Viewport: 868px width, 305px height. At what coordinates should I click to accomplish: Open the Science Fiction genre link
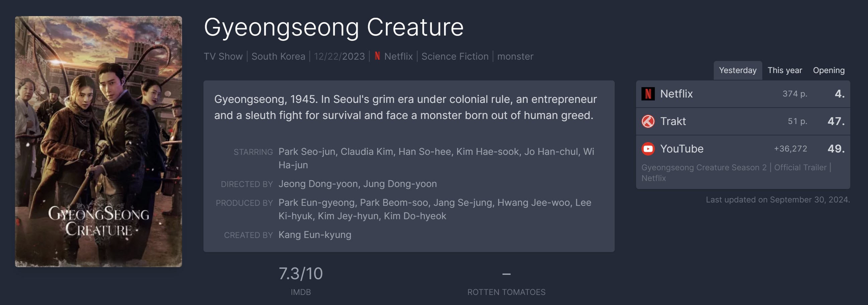[454, 56]
